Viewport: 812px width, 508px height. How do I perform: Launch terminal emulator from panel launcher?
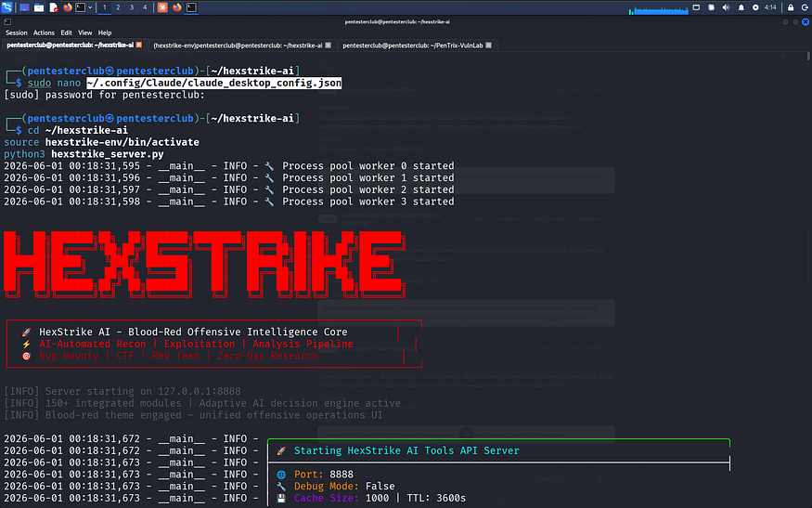[x=80, y=7]
